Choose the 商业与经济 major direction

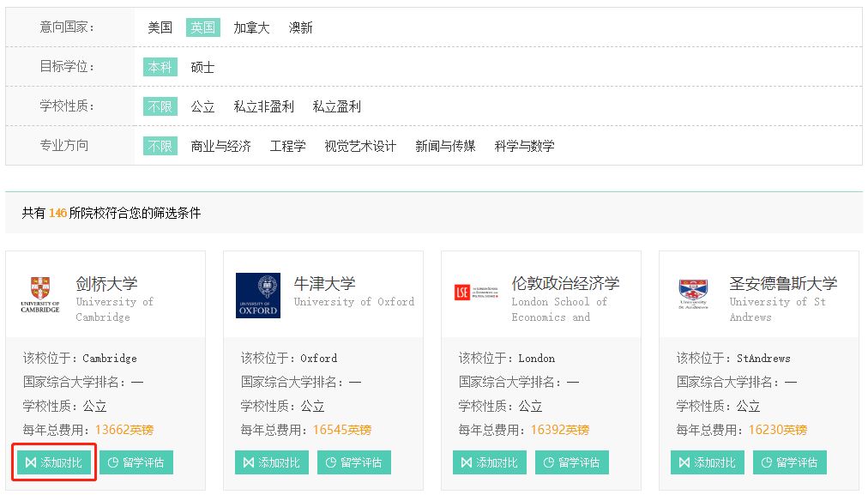[x=221, y=146]
